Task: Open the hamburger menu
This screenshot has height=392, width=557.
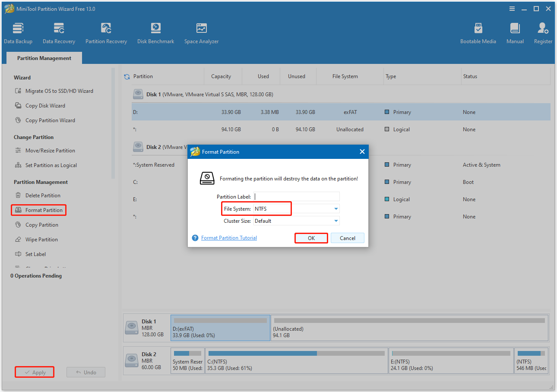Action: (x=512, y=9)
